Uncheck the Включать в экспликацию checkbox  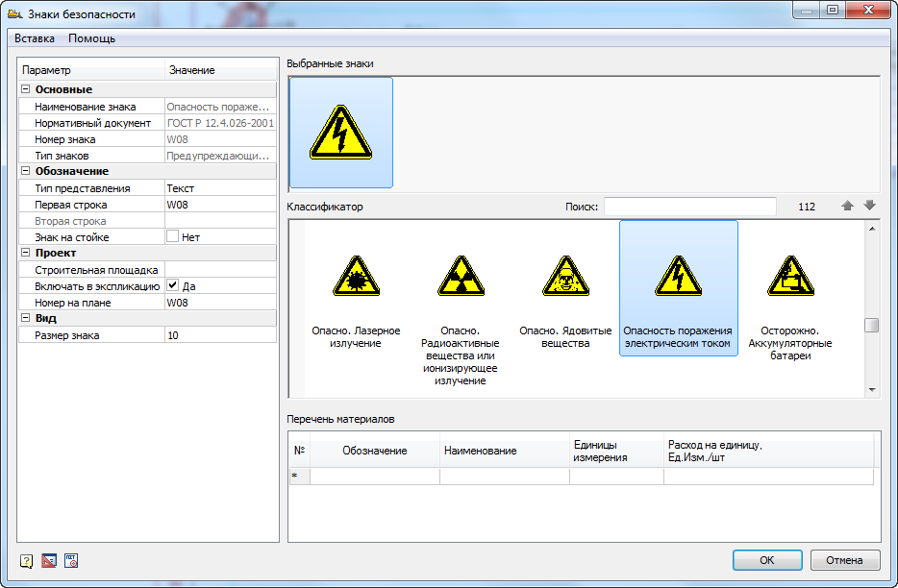[x=172, y=285]
